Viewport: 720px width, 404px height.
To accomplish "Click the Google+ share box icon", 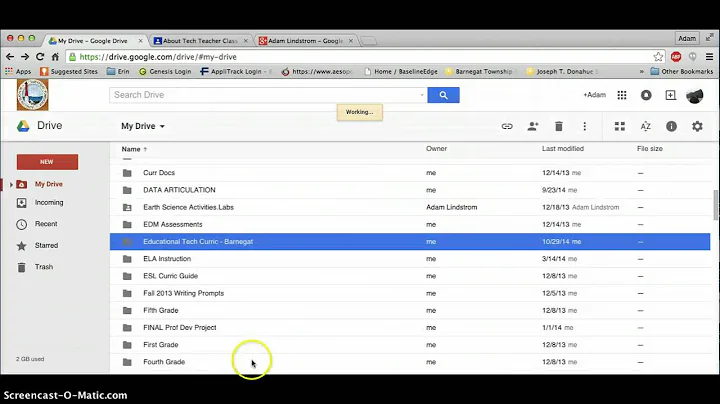I will pos(670,95).
